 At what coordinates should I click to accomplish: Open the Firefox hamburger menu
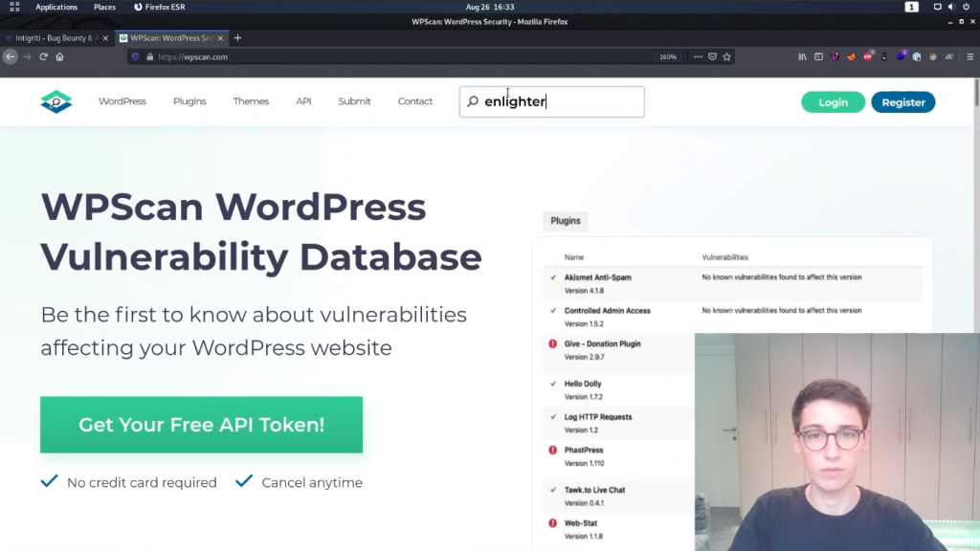[970, 56]
